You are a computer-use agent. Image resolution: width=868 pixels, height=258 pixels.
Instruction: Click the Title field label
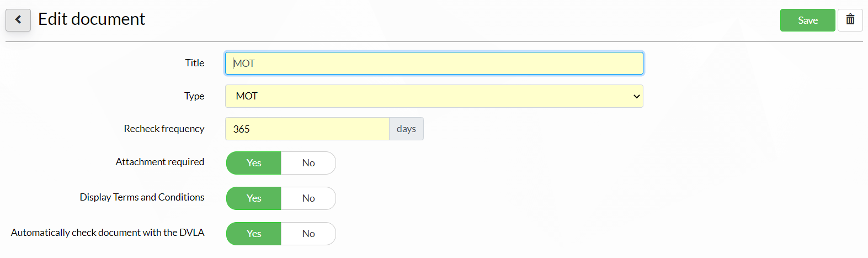coord(195,63)
